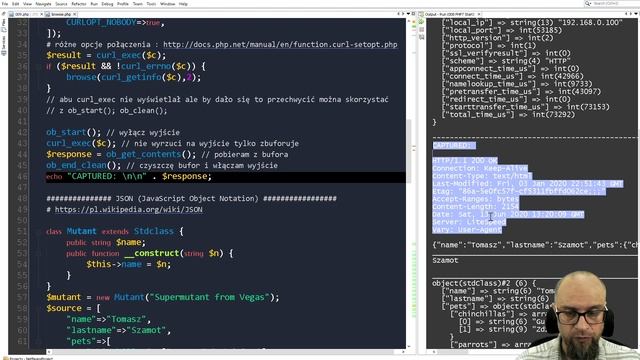The image size is (640, 360).
Task: Open the Window menu
Action: coord(167,4)
